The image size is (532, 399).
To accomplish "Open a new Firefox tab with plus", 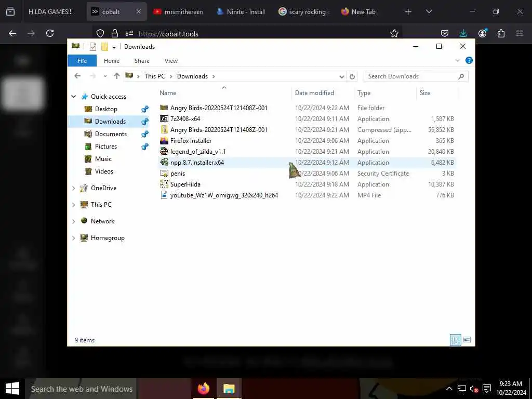I will (408, 11).
